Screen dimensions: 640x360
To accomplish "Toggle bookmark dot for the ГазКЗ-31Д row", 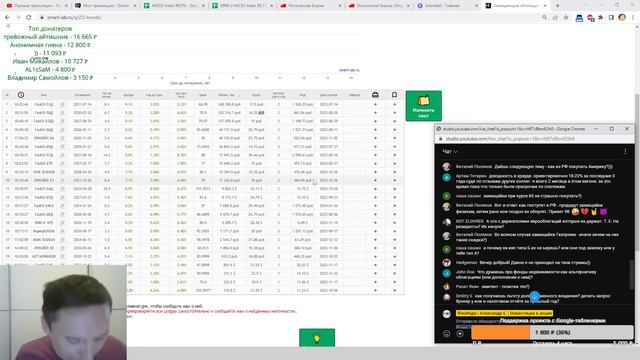I will [394, 104].
